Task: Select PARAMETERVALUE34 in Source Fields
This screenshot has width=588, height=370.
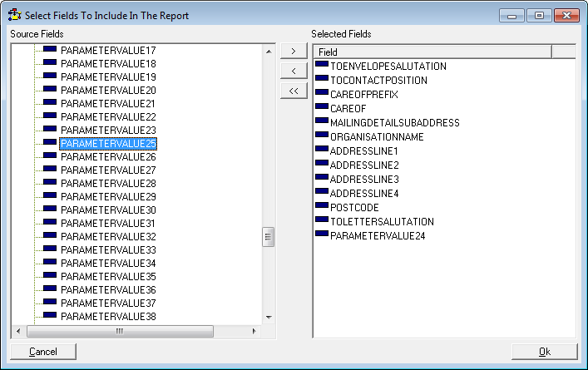Action: (x=108, y=264)
